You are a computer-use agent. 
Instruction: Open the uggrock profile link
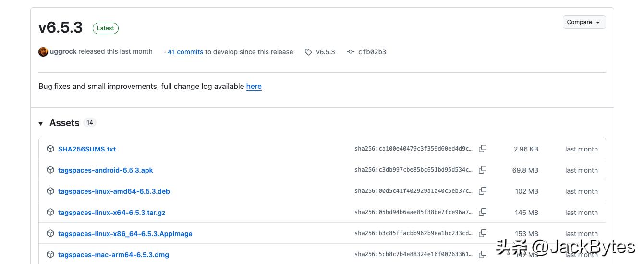pyautogui.click(x=63, y=52)
